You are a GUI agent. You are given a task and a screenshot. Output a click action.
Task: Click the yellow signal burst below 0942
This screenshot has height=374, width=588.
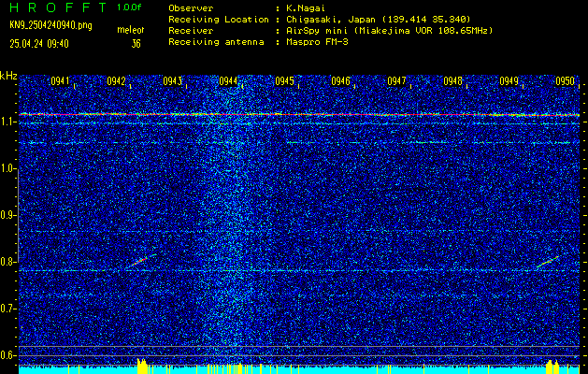coord(142,367)
